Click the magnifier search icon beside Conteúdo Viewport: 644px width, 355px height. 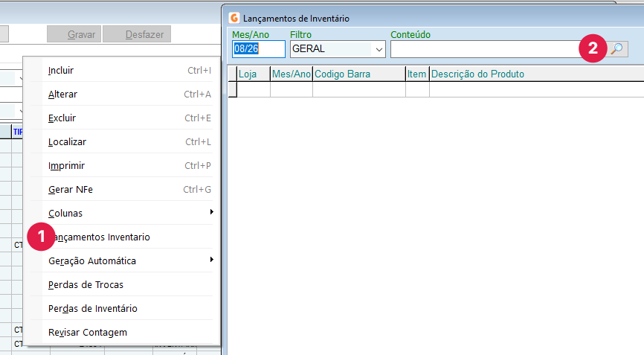coord(617,49)
